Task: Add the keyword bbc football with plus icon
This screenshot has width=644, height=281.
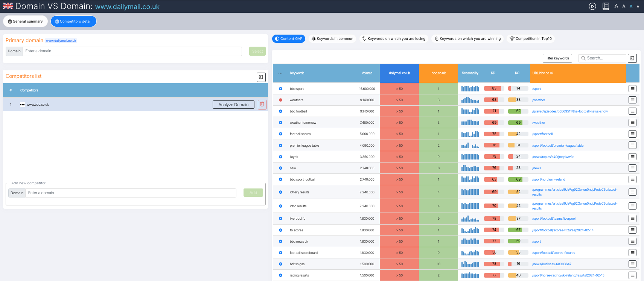Action: coord(280,111)
